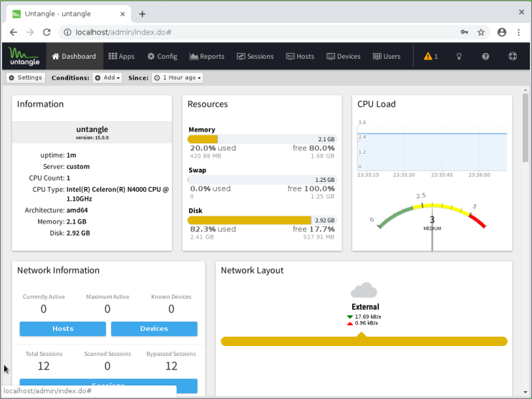Screen dimensions: 532x399
Task: Click the blue Devices button
Action: tap(154, 329)
